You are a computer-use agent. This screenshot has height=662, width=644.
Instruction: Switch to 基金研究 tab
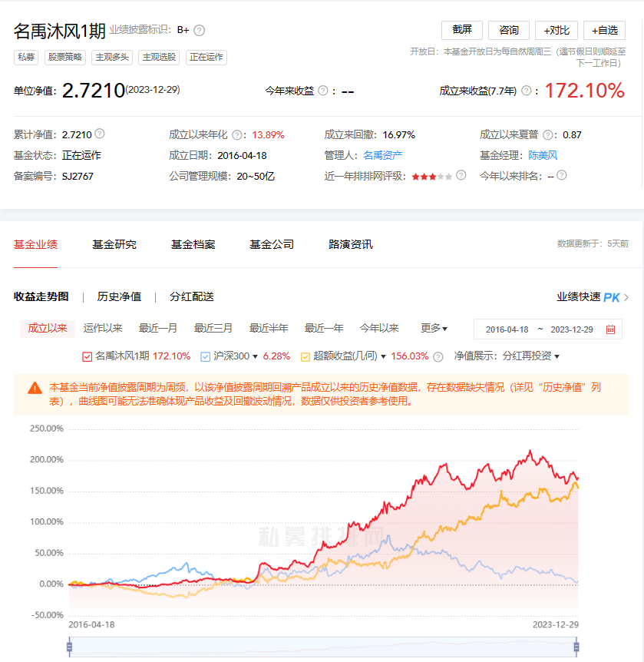tap(114, 244)
